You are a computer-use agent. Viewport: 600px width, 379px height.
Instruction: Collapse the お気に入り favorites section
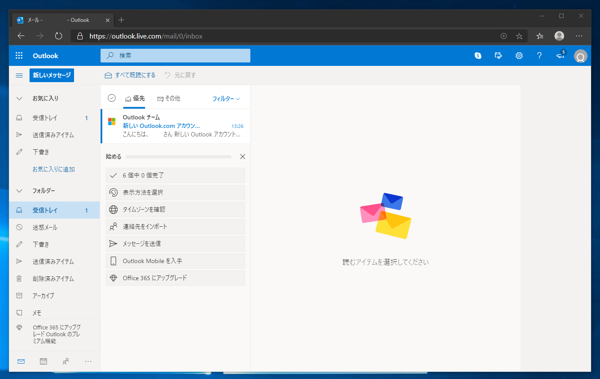coord(19,98)
